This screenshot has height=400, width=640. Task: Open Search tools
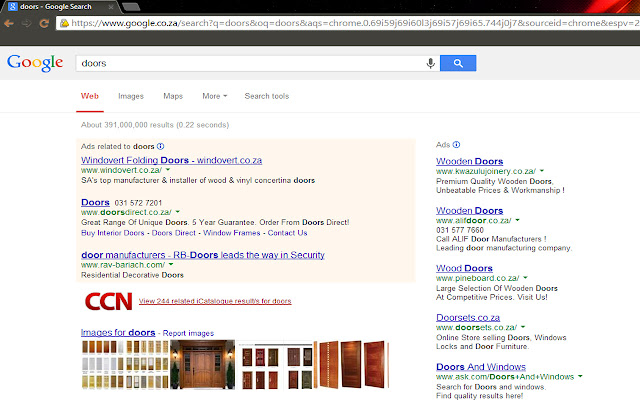coord(267,96)
